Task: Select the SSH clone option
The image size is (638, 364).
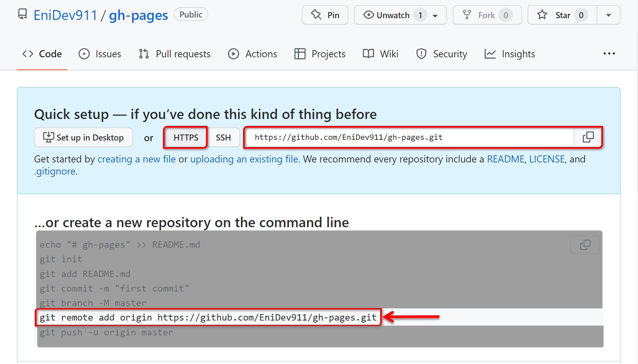Action: (x=223, y=138)
